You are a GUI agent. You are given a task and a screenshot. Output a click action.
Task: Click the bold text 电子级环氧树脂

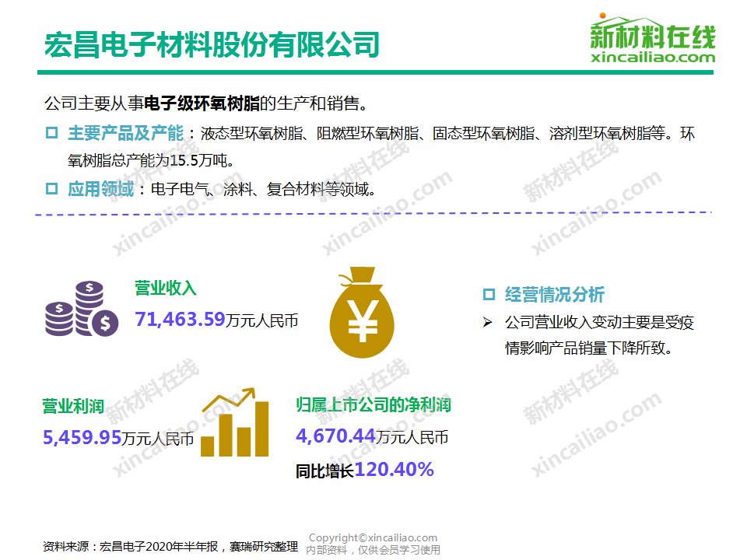202,103
